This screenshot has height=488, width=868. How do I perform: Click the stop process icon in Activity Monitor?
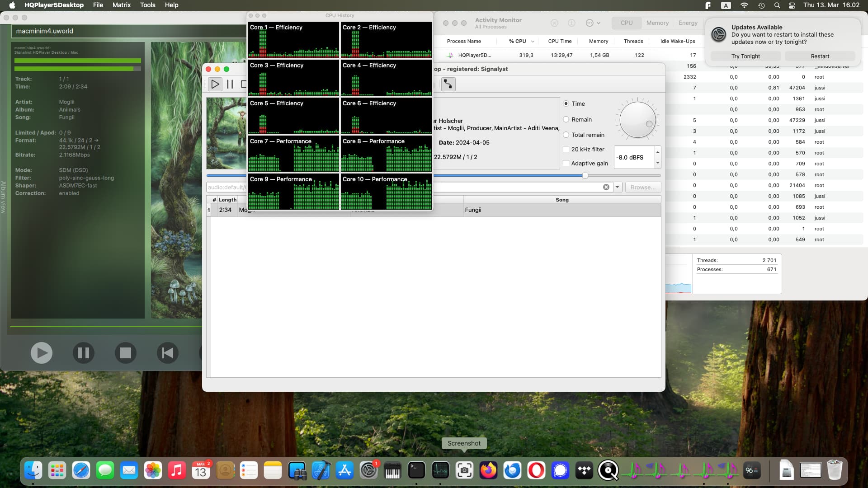pos(554,23)
